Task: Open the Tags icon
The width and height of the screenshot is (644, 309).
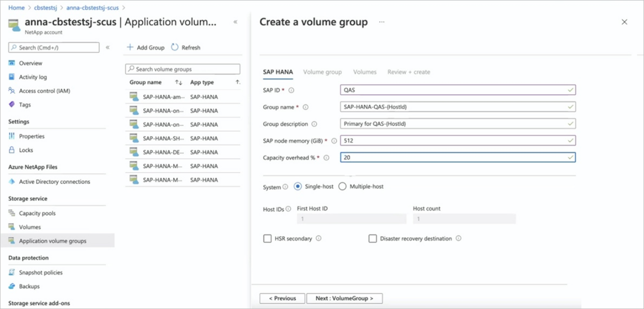Action: click(12, 105)
